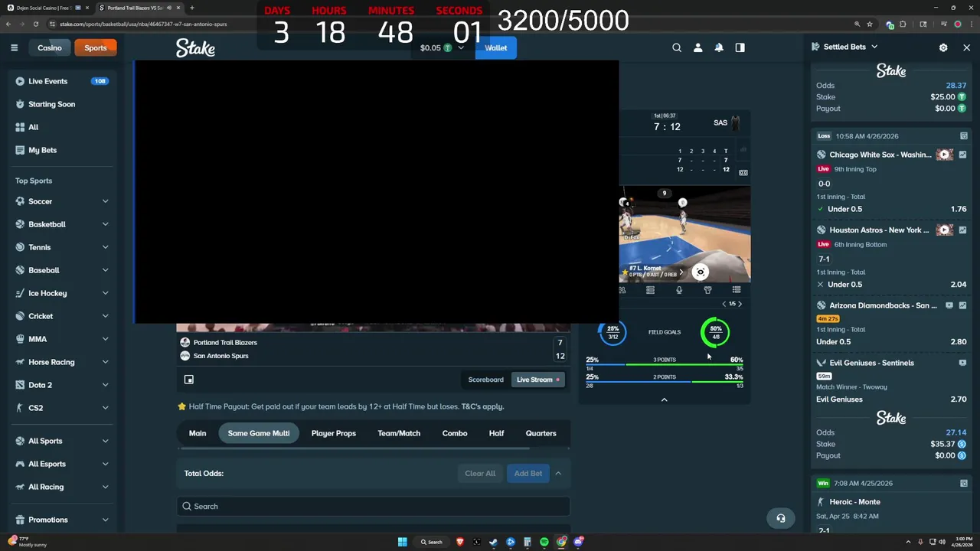Click the lineup rows icon in match tracker
980x551 pixels.
650,290
